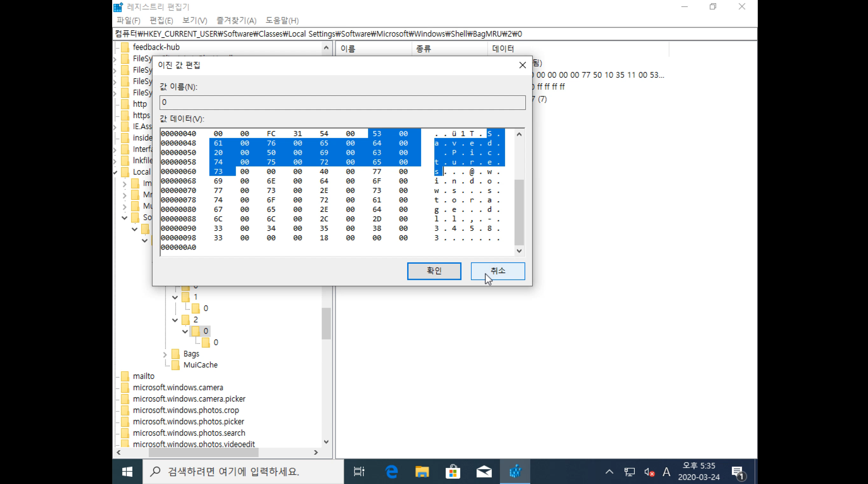The image size is (868, 484).
Task: Open the notification center icon
Action: (x=737, y=472)
